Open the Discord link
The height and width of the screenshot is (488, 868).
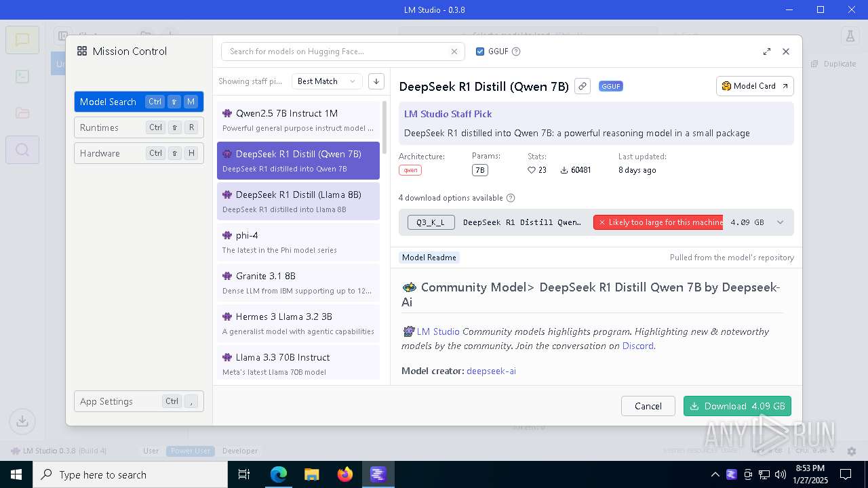(x=637, y=346)
